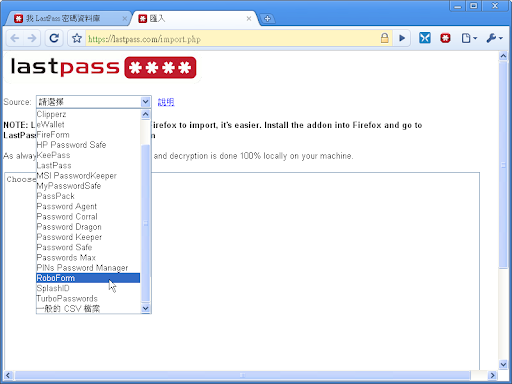The width and height of the screenshot is (512, 384).
Task: Reload the import page
Action: pos(54,38)
